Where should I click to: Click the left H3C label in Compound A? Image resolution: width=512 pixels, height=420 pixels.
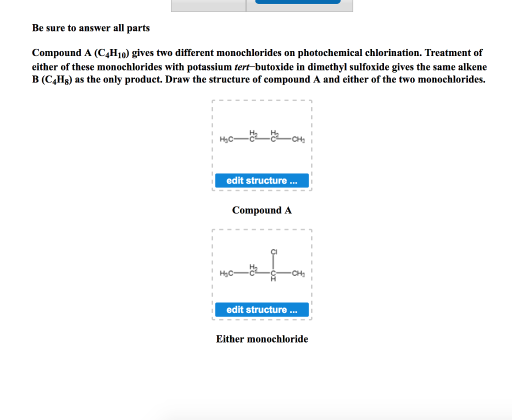pos(227,138)
